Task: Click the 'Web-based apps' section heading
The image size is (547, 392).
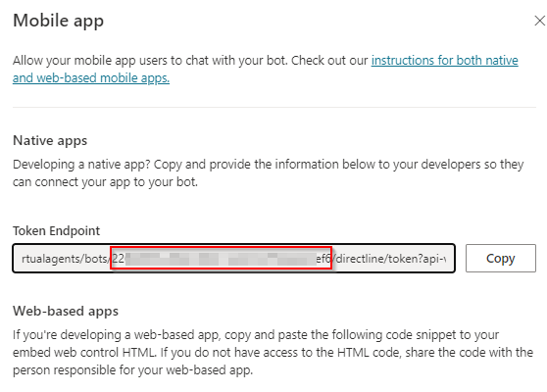Action: [66, 311]
